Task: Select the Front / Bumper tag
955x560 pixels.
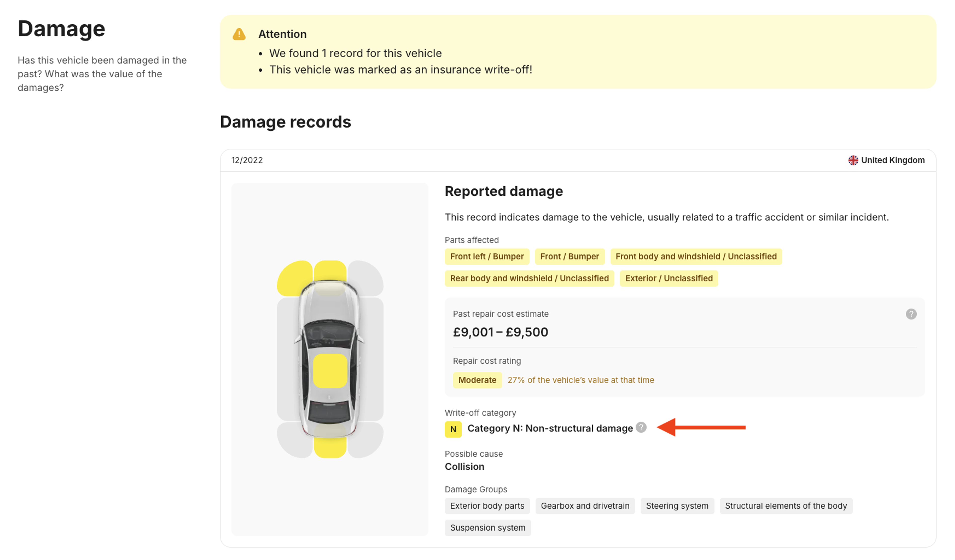Action: 570,257
